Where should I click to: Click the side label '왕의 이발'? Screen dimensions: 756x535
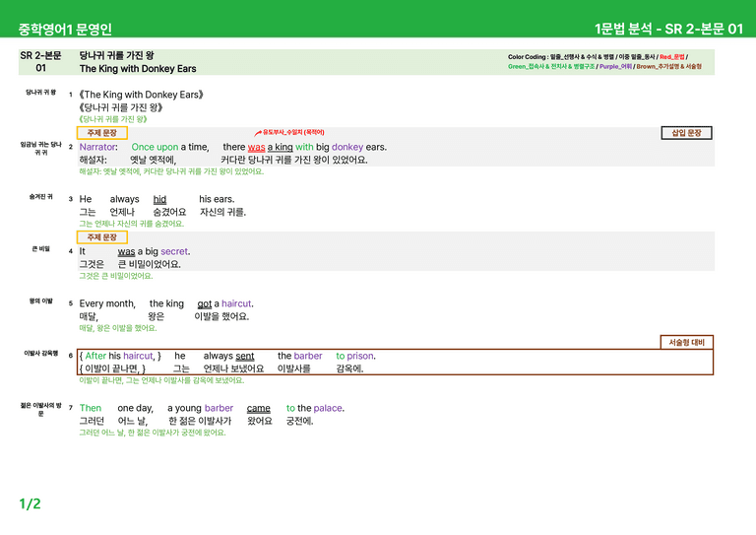point(41,301)
